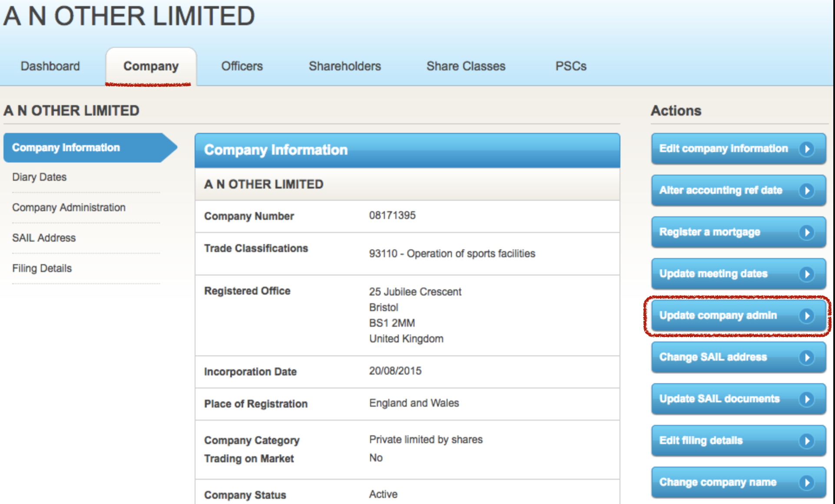The image size is (835, 504).
Task: Click arrow icon on Alter accounting ref date
Action: click(x=807, y=190)
